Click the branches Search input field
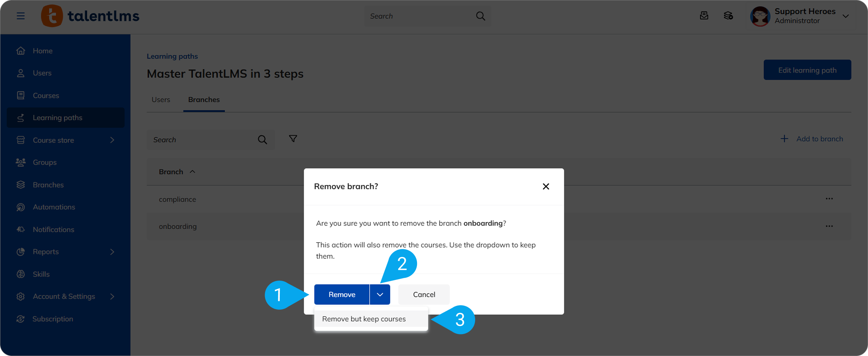 coord(202,140)
